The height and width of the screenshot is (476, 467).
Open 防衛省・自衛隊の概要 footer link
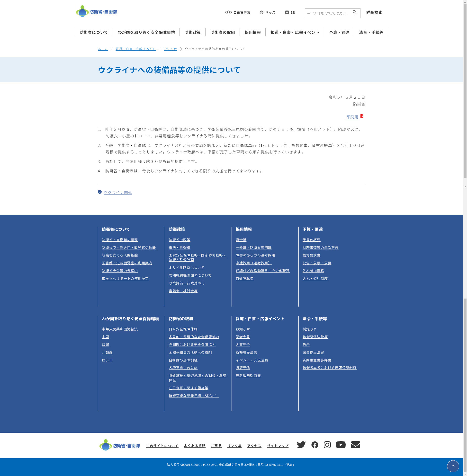(x=120, y=240)
